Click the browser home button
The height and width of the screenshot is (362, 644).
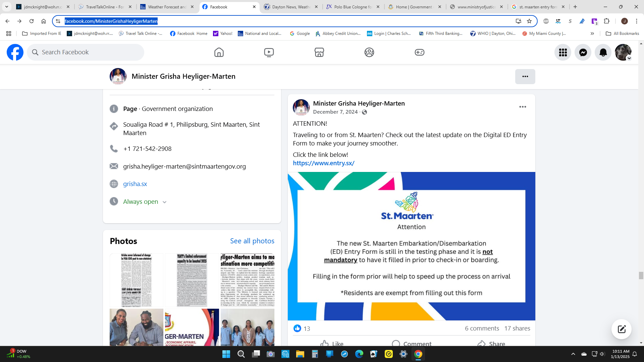(x=44, y=21)
